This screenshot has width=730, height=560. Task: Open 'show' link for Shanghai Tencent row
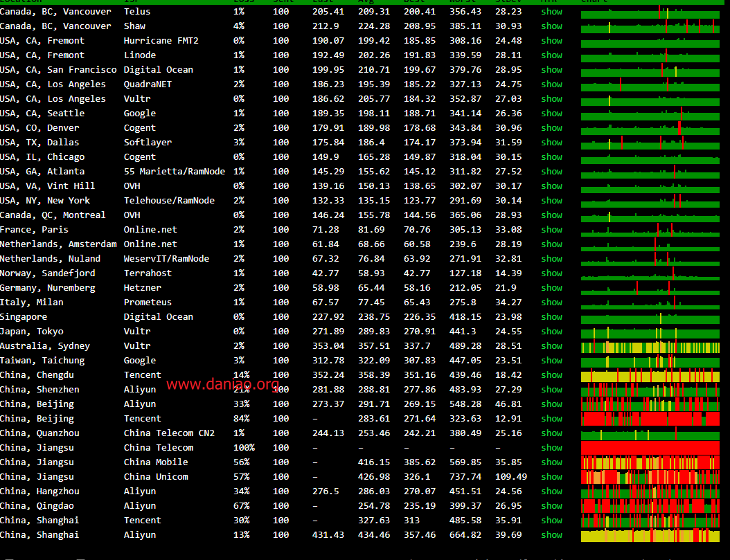click(x=552, y=520)
